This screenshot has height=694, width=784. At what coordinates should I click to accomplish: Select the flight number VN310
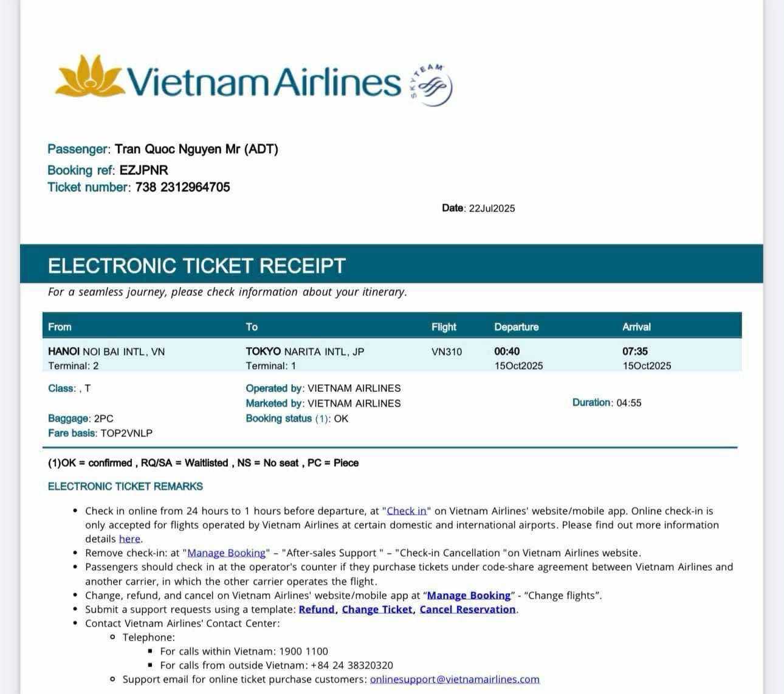pyautogui.click(x=447, y=352)
